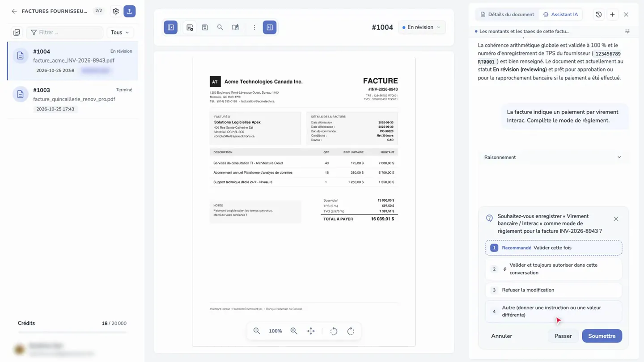Start a new conversation with the plus icon
Screen dimensions: 644x362
click(x=612, y=14)
